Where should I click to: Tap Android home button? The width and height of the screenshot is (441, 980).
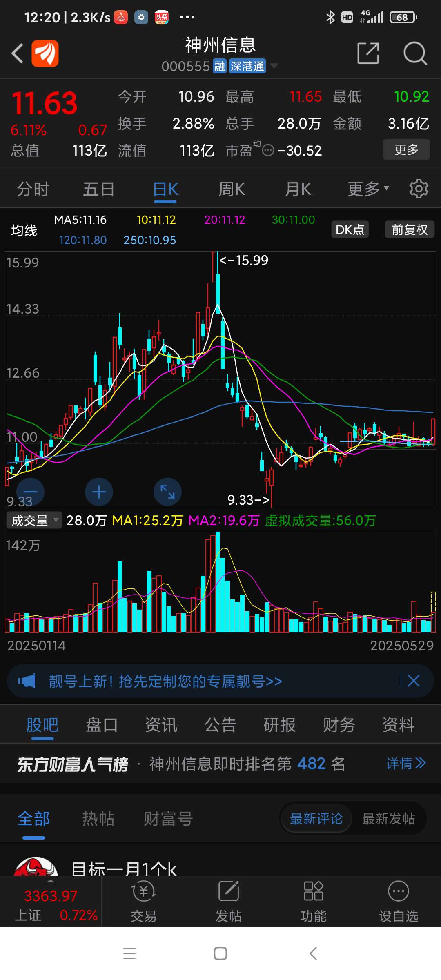(x=220, y=953)
